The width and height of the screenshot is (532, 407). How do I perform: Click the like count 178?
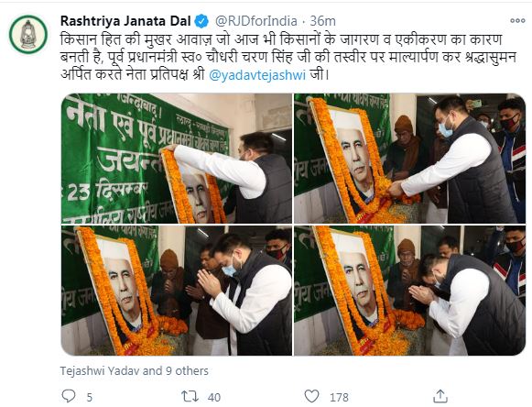click(x=339, y=397)
